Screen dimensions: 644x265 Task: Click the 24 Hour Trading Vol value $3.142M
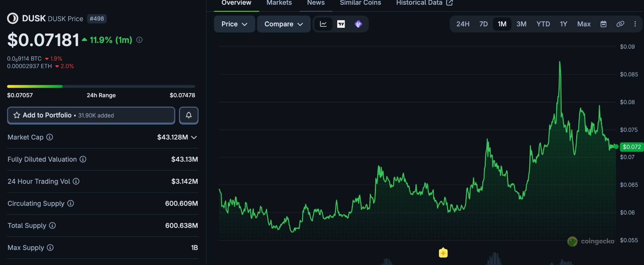(x=184, y=181)
